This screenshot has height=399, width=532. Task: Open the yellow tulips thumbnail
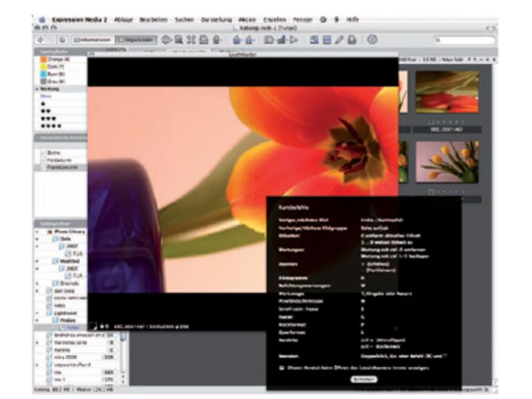[x=447, y=162]
